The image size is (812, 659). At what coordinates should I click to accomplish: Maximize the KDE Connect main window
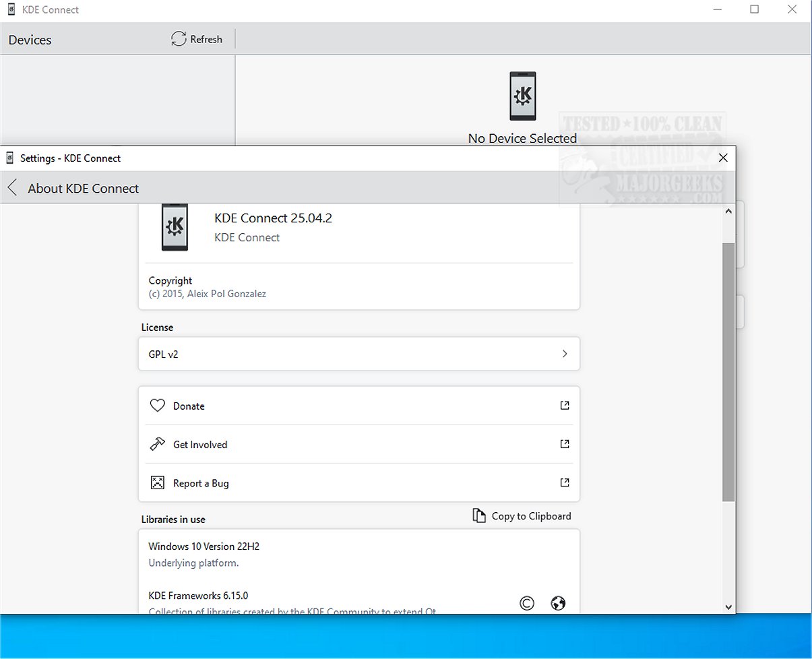point(755,9)
